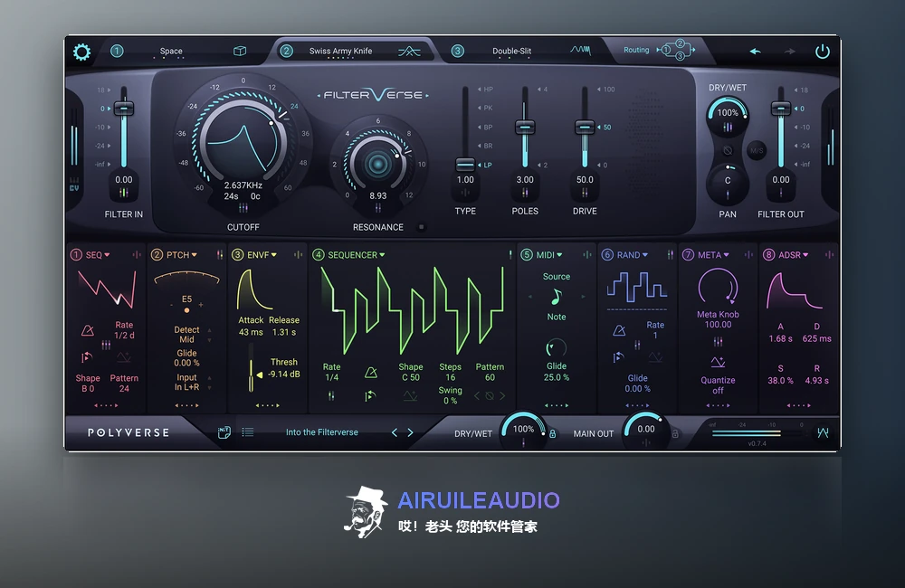Click the MIDI Glide knob
The height and width of the screenshot is (588, 905).
click(x=557, y=348)
